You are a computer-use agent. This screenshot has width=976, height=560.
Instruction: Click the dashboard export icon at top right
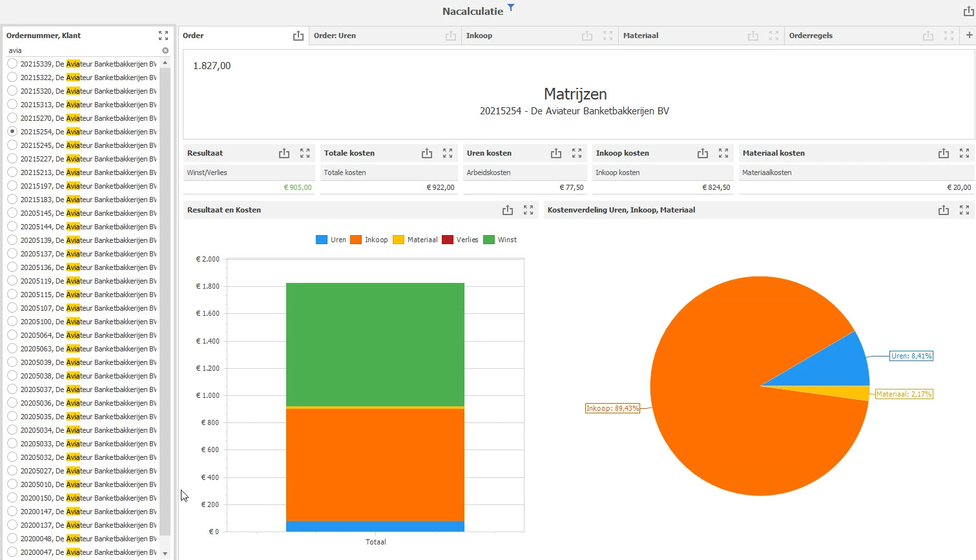[x=968, y=11]
